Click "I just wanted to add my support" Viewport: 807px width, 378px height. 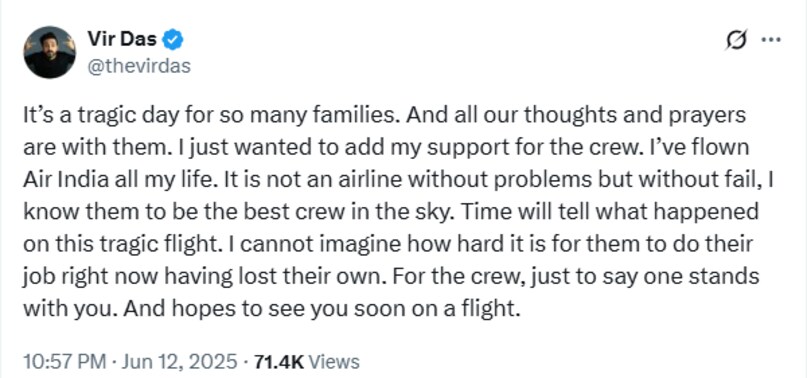tap(322, 147)
